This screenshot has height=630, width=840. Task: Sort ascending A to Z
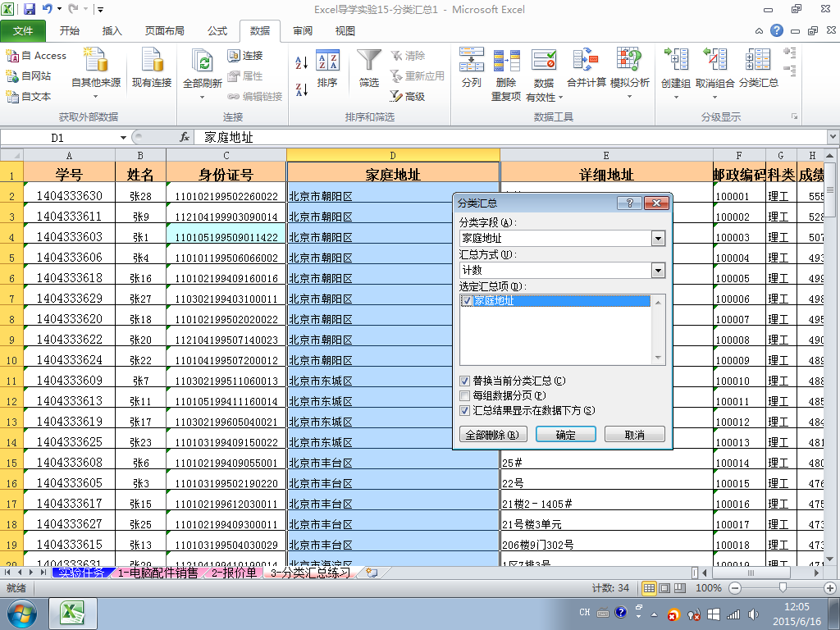click(x=302, y=62)
